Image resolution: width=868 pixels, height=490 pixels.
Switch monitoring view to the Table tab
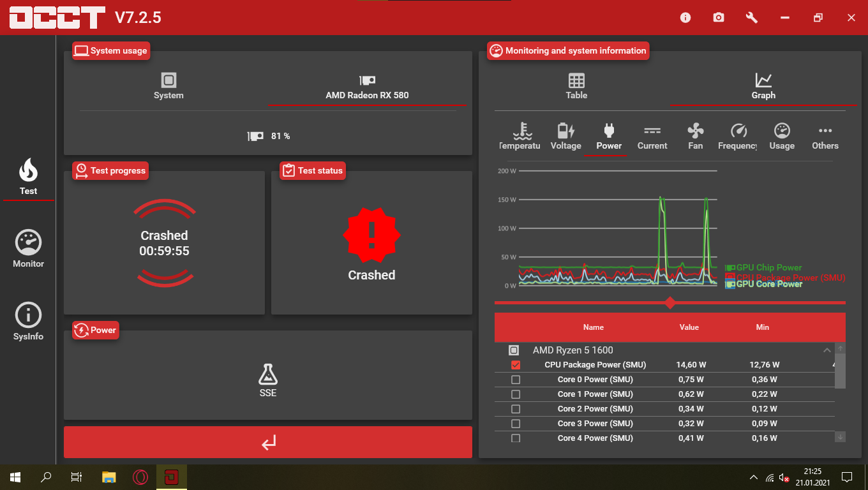(576, 87)
